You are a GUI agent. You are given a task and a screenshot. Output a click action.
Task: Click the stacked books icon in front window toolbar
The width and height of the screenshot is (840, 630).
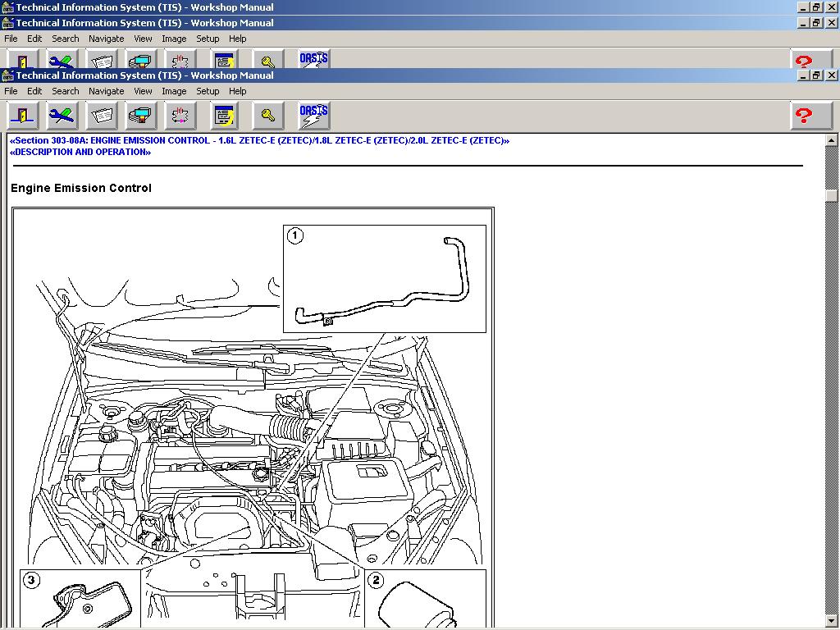click(141, 116)
